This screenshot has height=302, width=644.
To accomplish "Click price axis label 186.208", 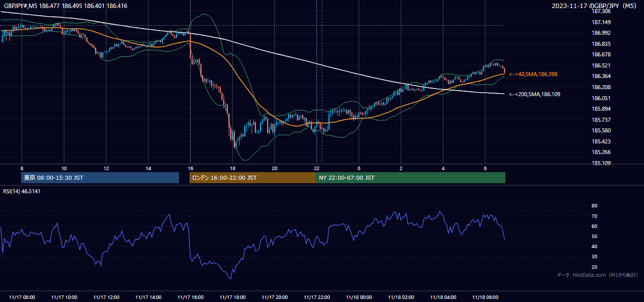I will coord(601,87).
